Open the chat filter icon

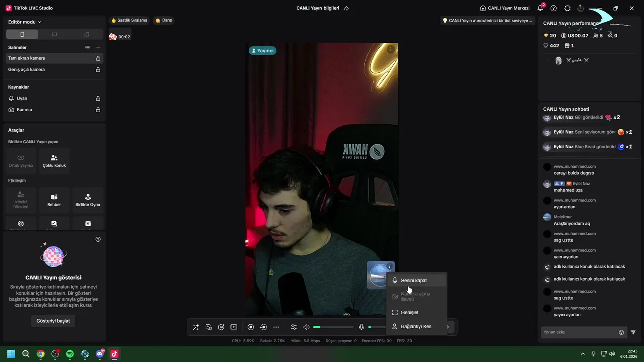633,332
